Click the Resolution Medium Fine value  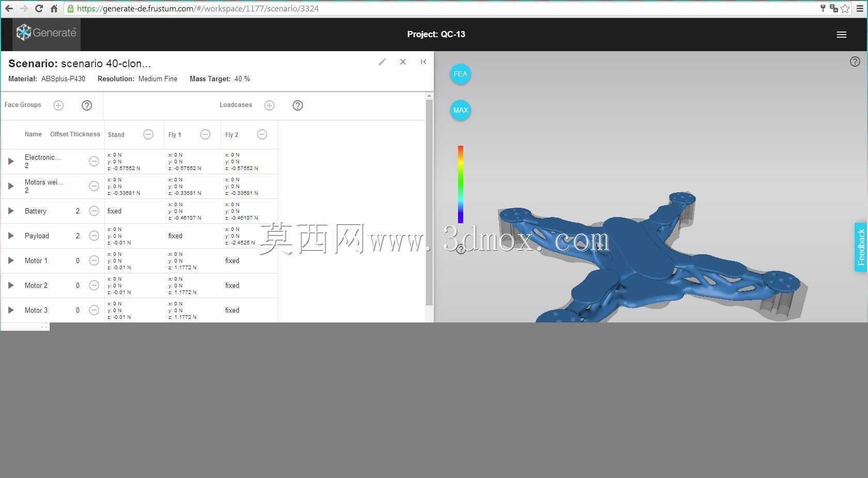pyautogui.click(x=158, y=79)
